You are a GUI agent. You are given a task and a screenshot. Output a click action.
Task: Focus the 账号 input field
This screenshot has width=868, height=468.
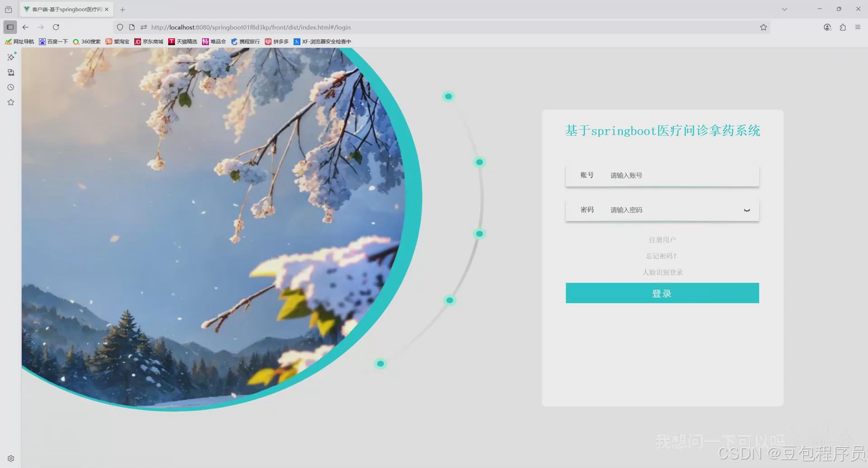[662, 175]
